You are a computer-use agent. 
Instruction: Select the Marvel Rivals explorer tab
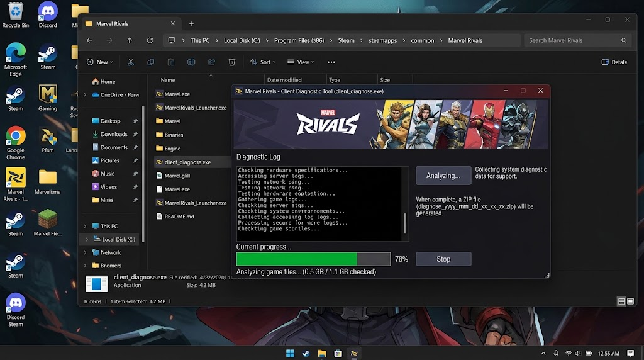(x=130, y=23)
